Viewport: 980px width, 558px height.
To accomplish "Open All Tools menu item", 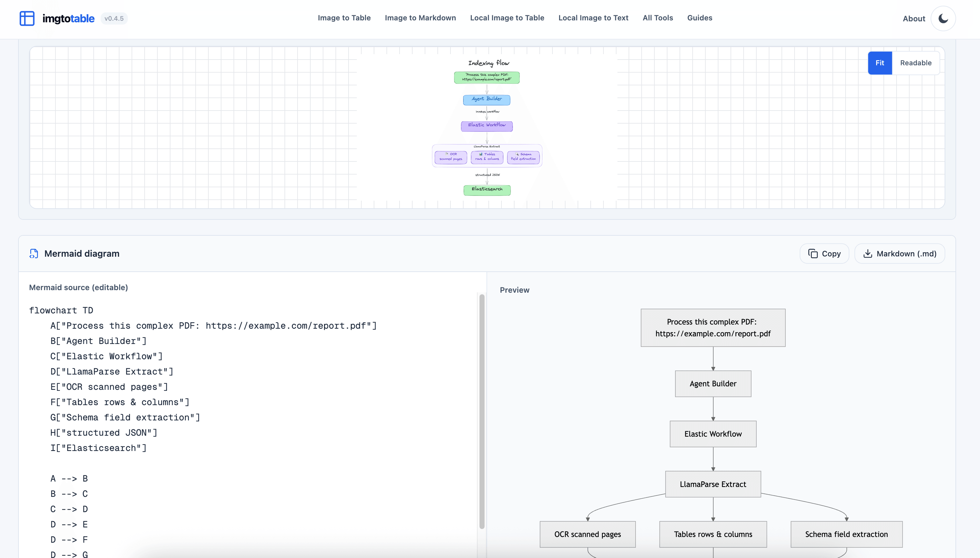I will coord(657,18).
